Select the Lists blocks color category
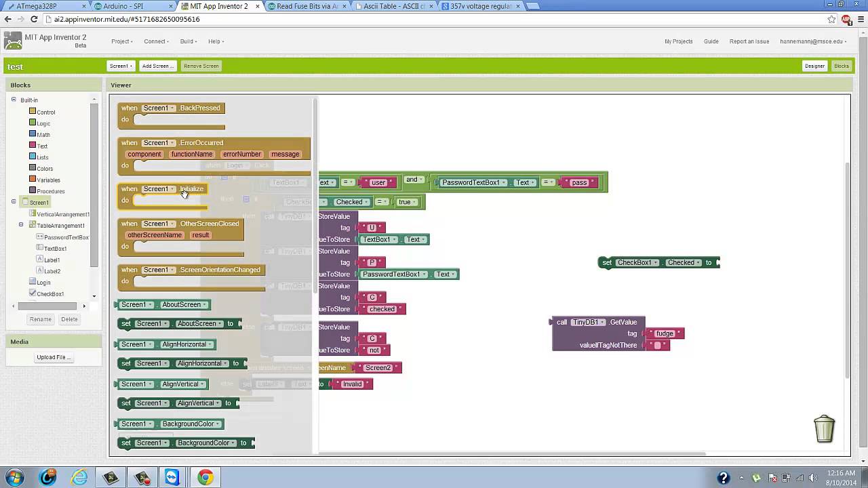Viewport: 868px width, 488px height. (x=32, y=157)
